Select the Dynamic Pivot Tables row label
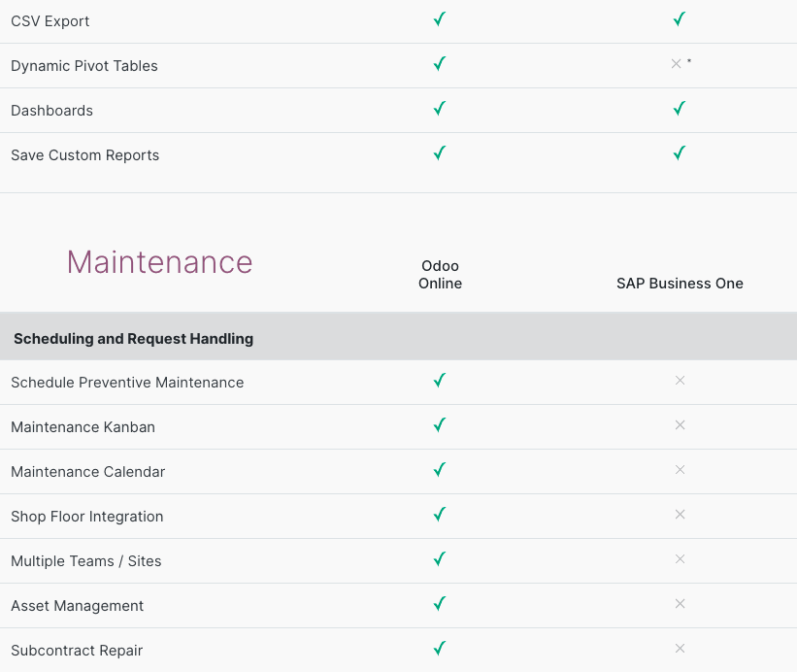Image resolution: width=797 pixels, height=672 pixels. tap(84, 66)
